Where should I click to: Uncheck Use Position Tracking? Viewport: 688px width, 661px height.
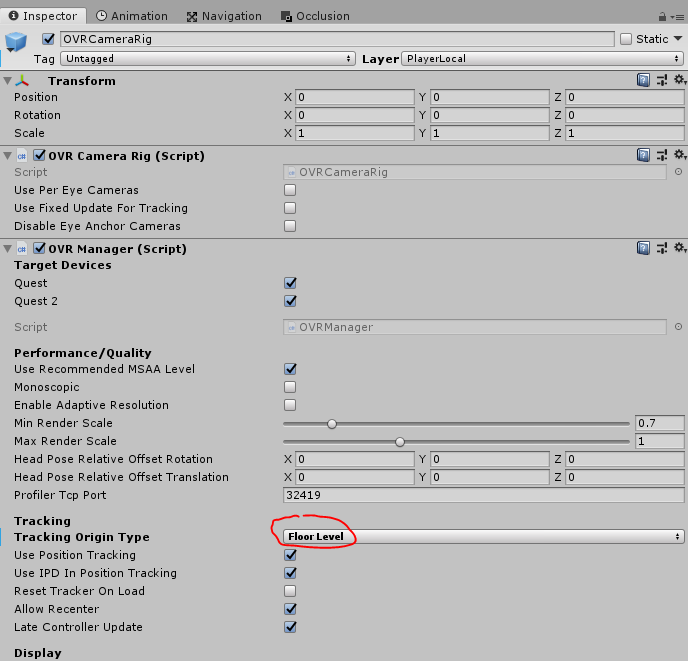(290, 555)
